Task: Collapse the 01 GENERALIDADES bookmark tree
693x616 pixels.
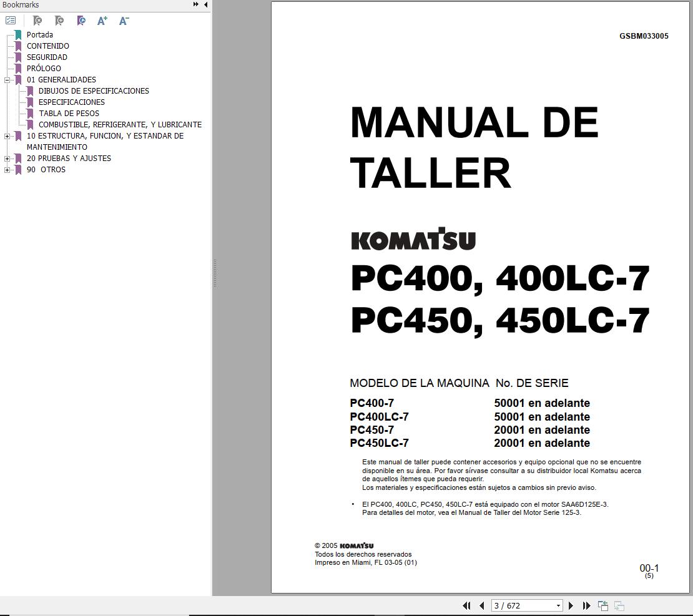Action: pyautogui.click(x=7, y=80)
